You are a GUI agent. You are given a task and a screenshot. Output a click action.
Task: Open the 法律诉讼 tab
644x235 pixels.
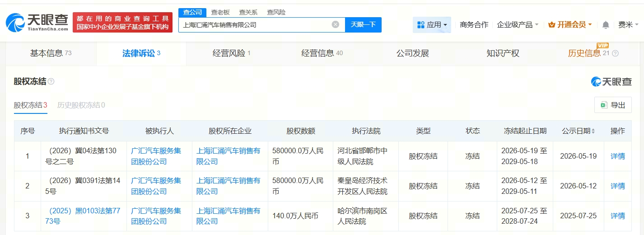141,53
